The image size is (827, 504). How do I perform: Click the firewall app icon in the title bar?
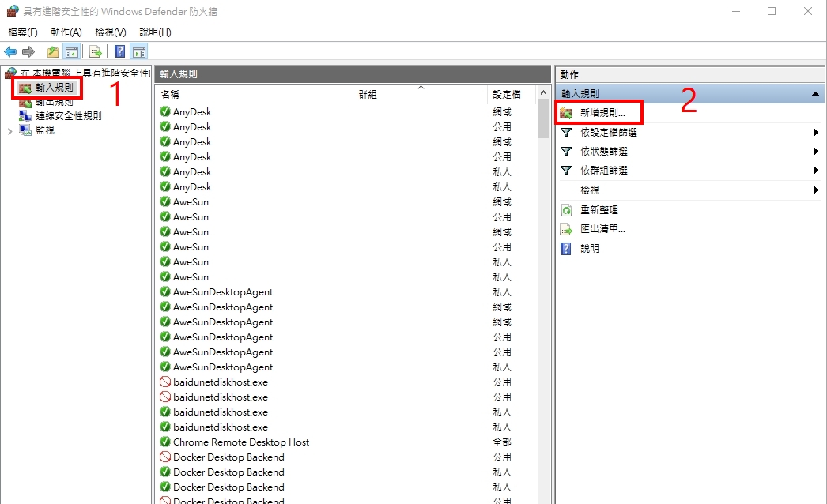[12, 11]
